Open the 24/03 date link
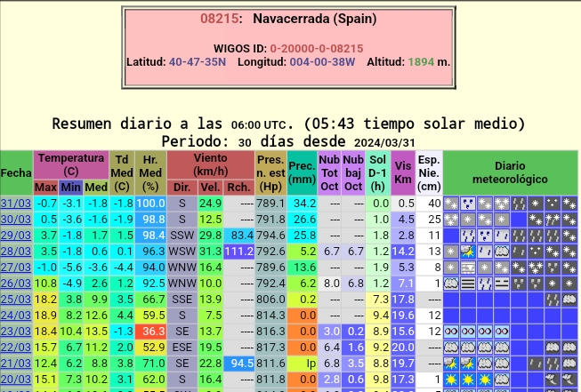The image size is (581, 392). point(16,316)
